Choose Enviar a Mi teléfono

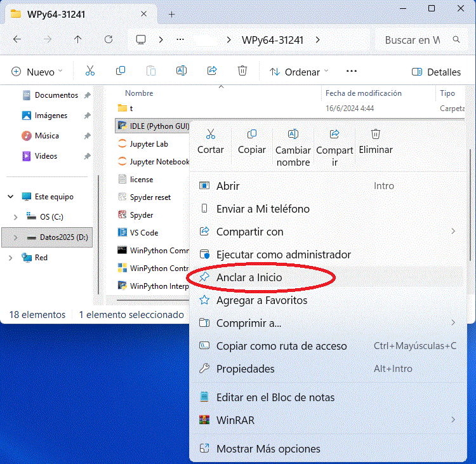click(327, 209)
